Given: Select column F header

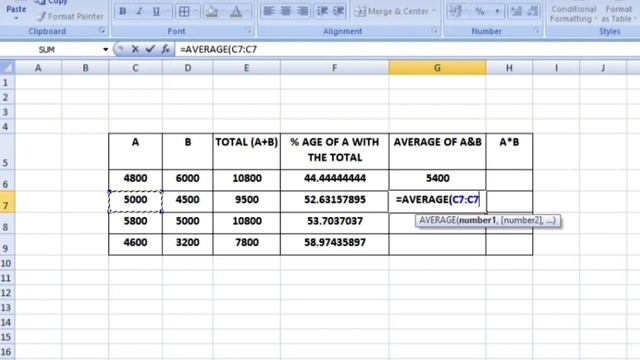Looking at the screenshot, I should 334,68.
